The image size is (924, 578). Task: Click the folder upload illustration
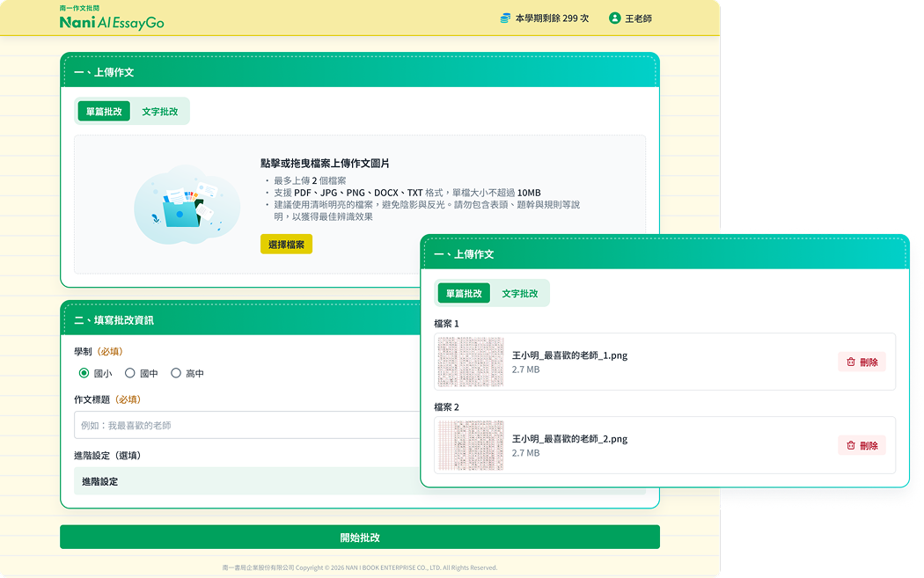coord(187,204)
